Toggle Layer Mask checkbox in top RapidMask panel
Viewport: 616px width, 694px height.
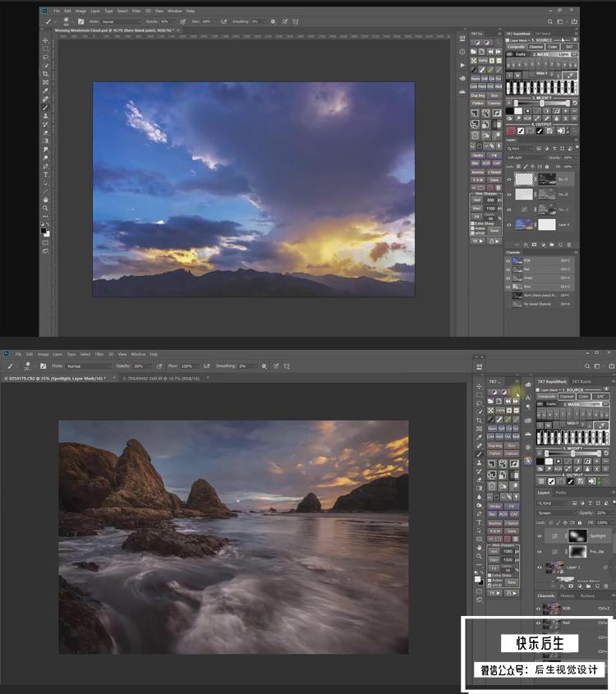pos(508,40)
